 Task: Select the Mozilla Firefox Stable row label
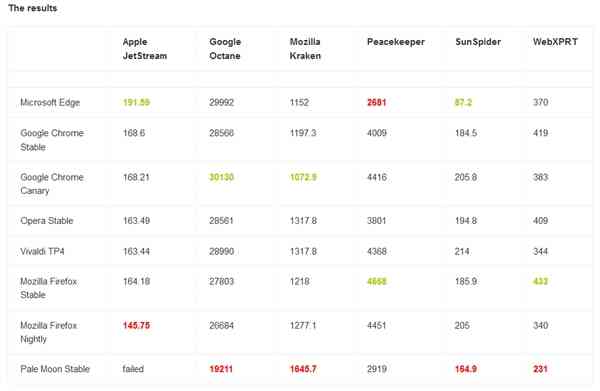click(49, 288)
